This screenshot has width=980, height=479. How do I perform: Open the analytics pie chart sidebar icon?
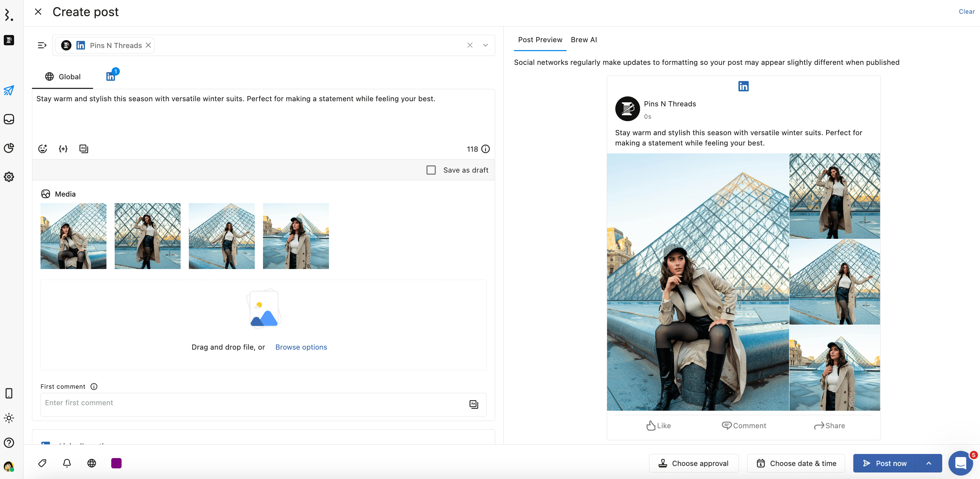point(9,148)
